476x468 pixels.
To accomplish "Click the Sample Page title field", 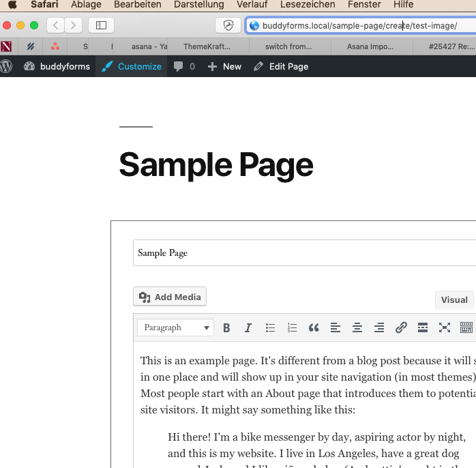I will pyautogui.click(x=304, y=252).
